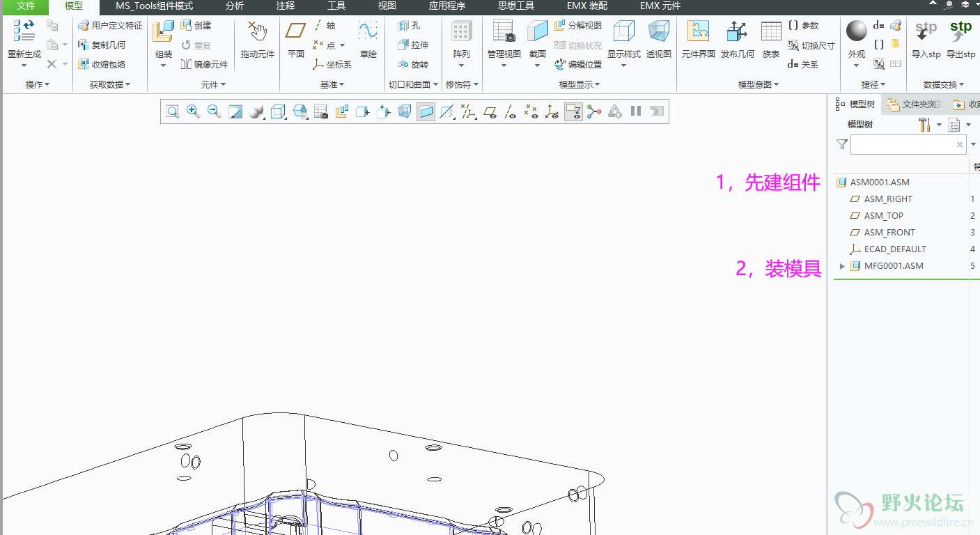Viewport: 980px width, 535px height.
Task: Select the Extrude (拉伸) tool
Action: tap(413, 45)
